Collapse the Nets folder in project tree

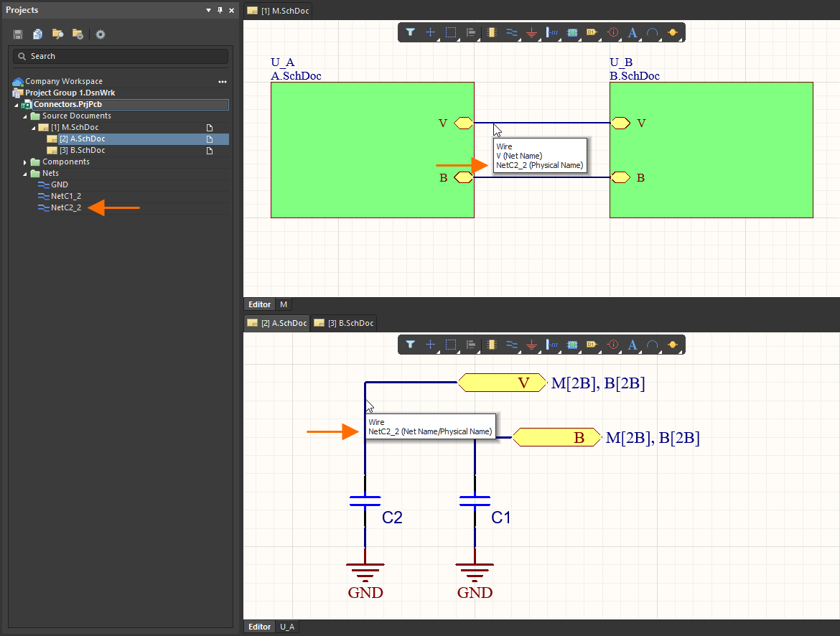coord(26,174)
